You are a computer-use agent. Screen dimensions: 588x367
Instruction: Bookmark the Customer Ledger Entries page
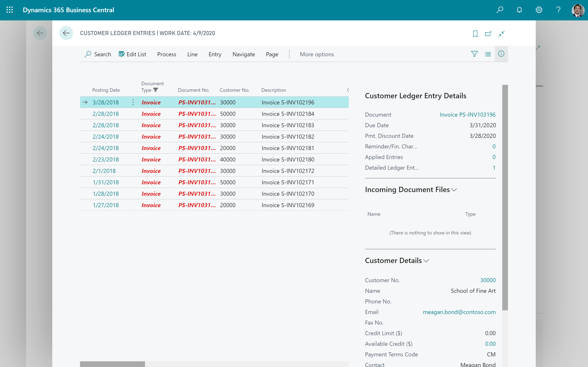[475, 33]
